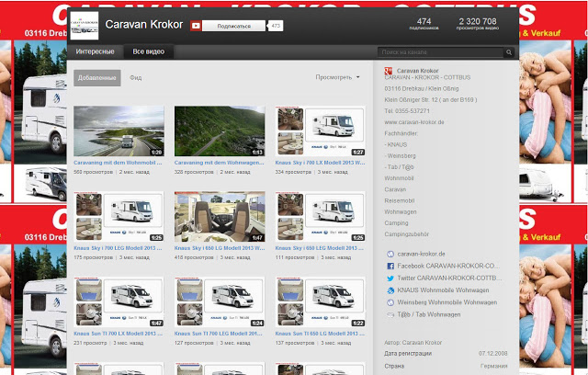This screenshot has width=588, height=375.
Task: Open the caravan-krokor.de website link
Action: [421, 254]
